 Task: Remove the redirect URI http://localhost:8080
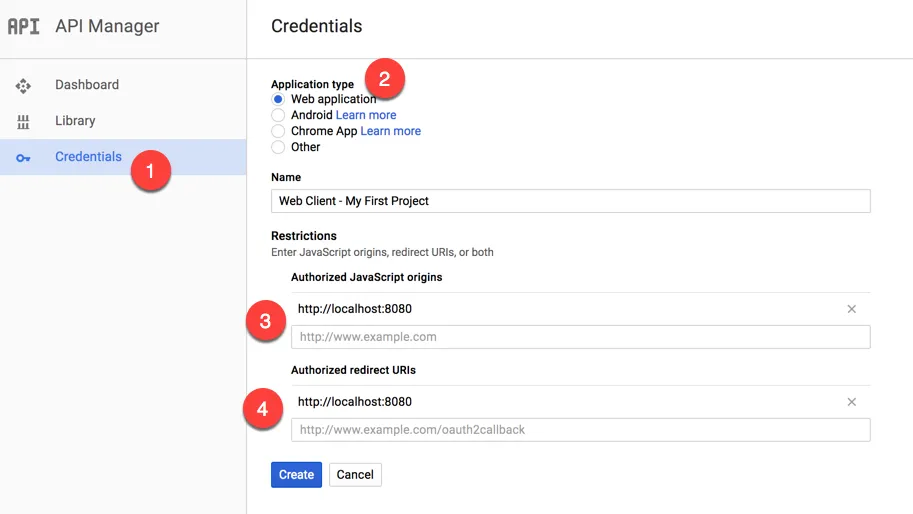(851, 402)
